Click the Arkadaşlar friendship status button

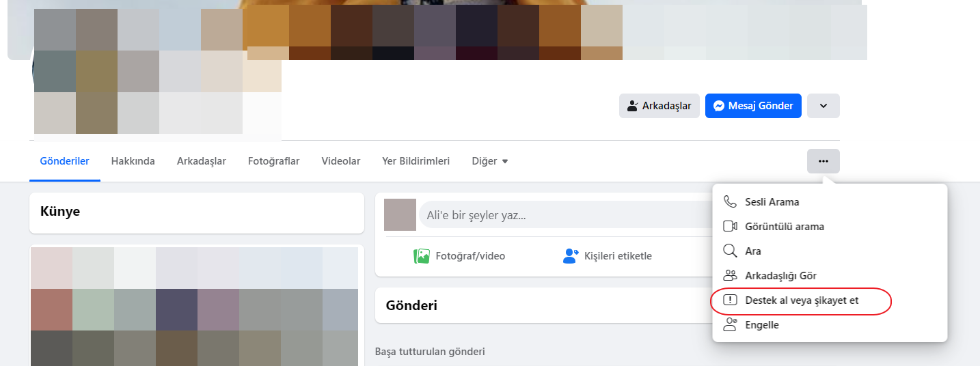coord(659,106)
